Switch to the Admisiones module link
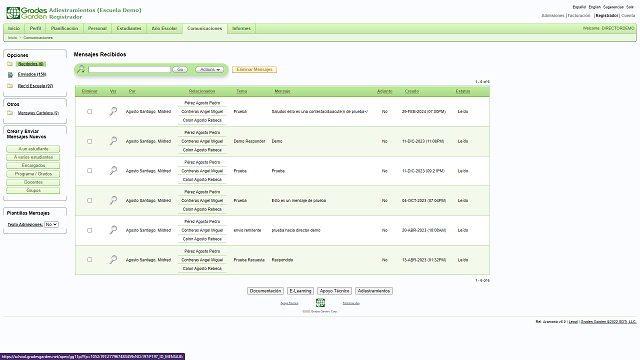 tap(553, 16)
